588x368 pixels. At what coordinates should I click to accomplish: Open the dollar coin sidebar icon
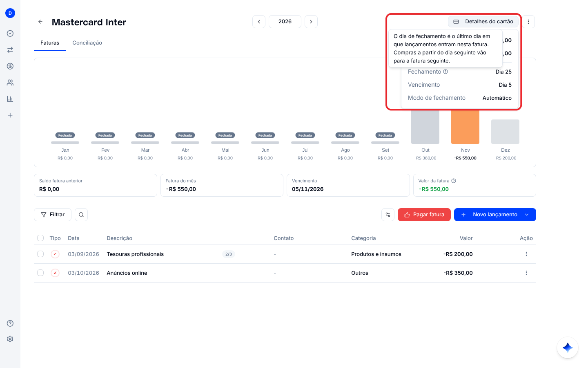click(10, 66)
